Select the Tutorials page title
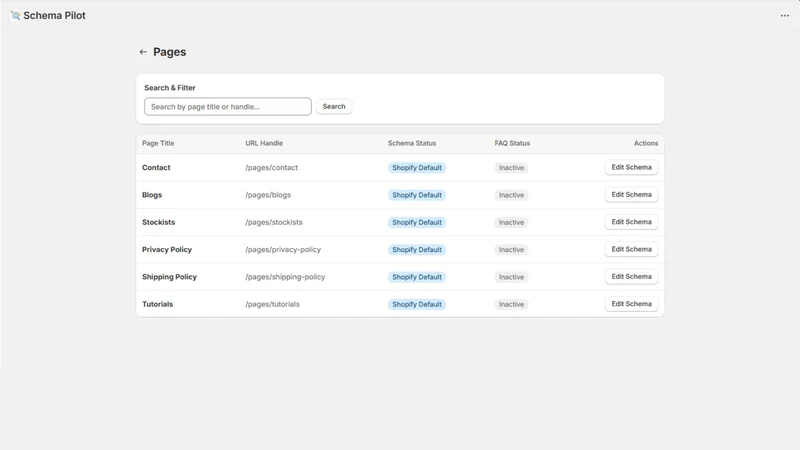The image size is (800, 450). [158, 304]
